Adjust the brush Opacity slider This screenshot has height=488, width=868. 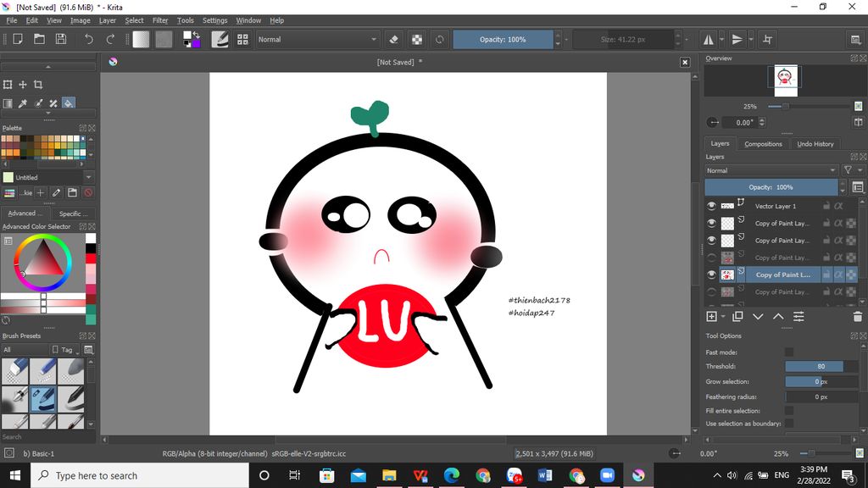click(503, 39)
